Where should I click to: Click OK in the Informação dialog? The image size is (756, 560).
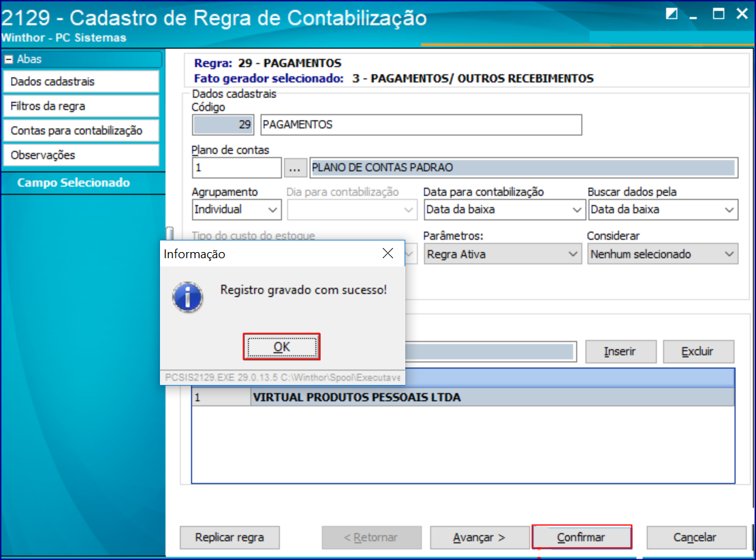[281, 347]
